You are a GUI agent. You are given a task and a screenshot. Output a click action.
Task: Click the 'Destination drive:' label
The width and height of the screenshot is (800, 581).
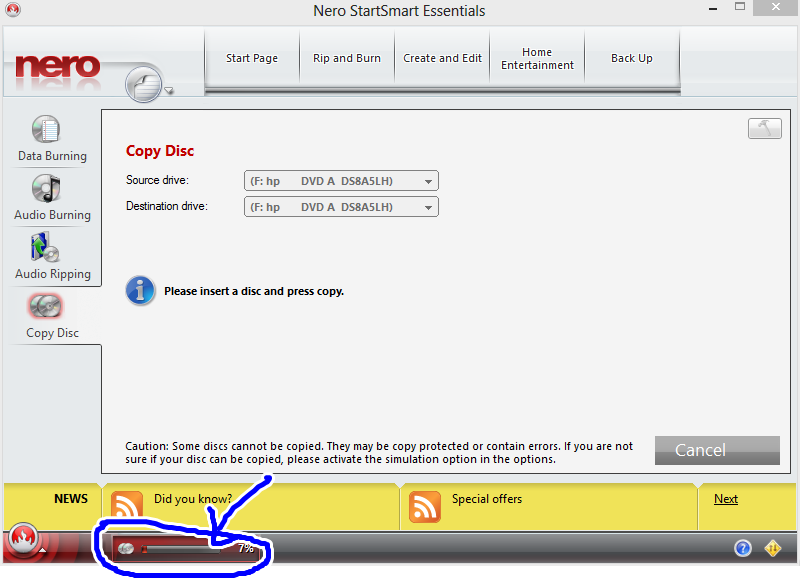(x=167, y=206)
